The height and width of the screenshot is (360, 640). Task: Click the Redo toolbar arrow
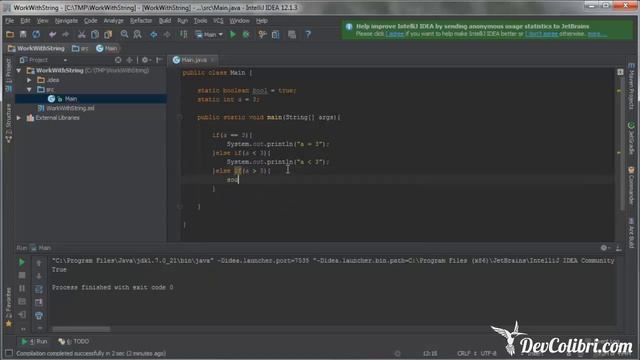65,35
